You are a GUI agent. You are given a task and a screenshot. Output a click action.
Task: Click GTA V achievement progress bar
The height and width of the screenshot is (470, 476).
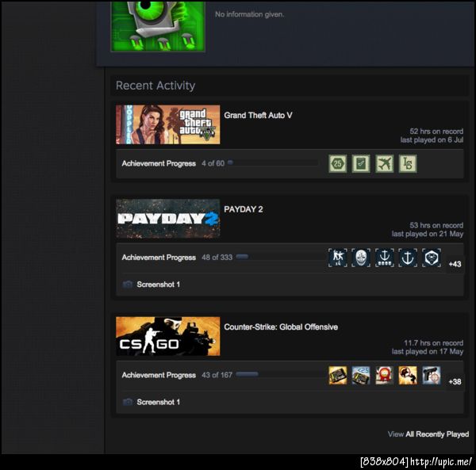tap(273, 162)
